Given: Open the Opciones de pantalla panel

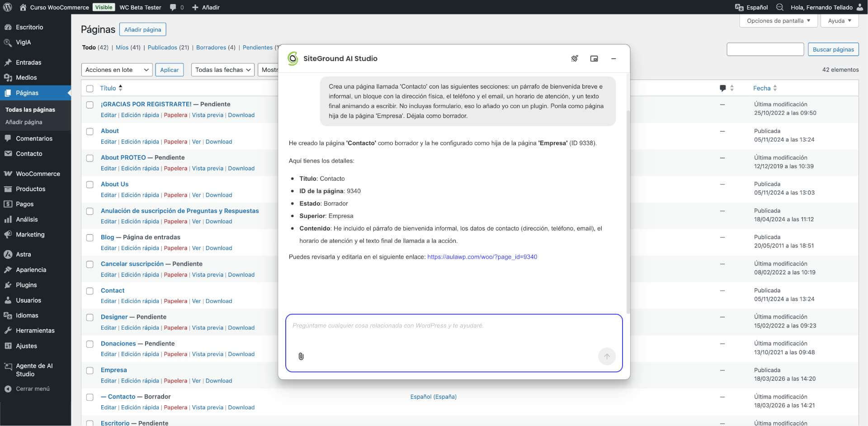Looking at the screenshot, I should [778, 20].
